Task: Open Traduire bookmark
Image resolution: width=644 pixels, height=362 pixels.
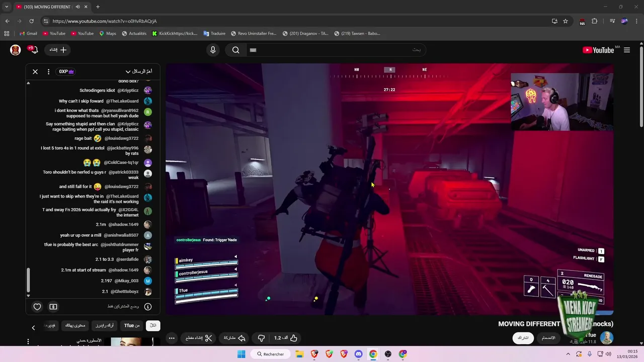Action: click(x=214, y=34)
